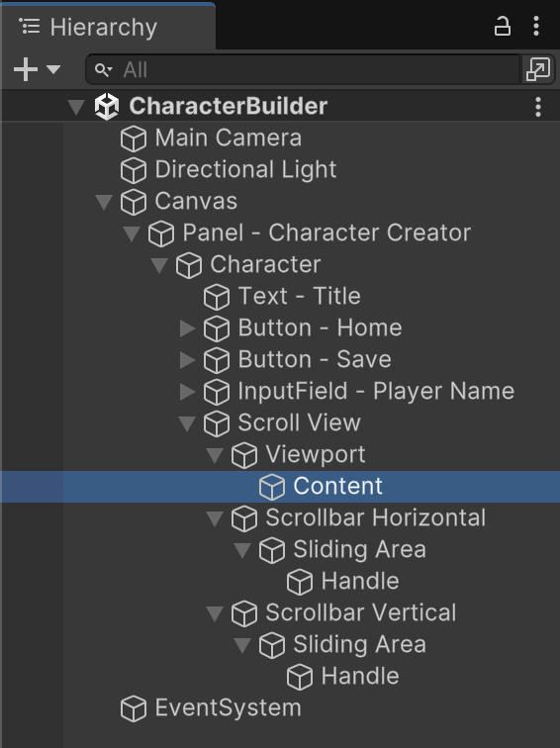
Task: Open CharacterBuilder scene three-dot menu
Action: (537, 107)
